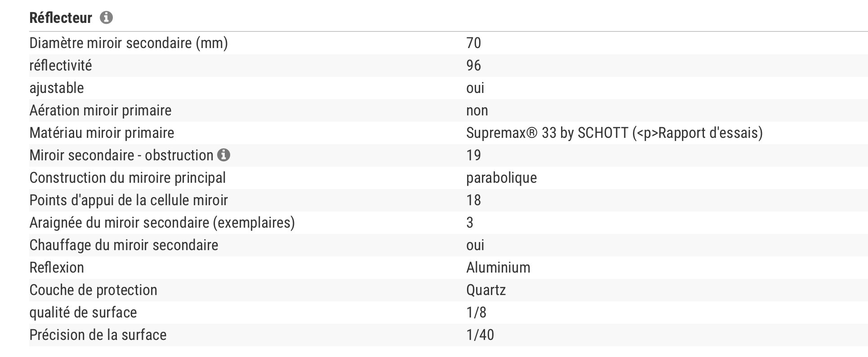This screenshot has width=868, height=357.
Task: Click the info icon after "Miroir secondaire - obstruction"
Action: (223, 155)
